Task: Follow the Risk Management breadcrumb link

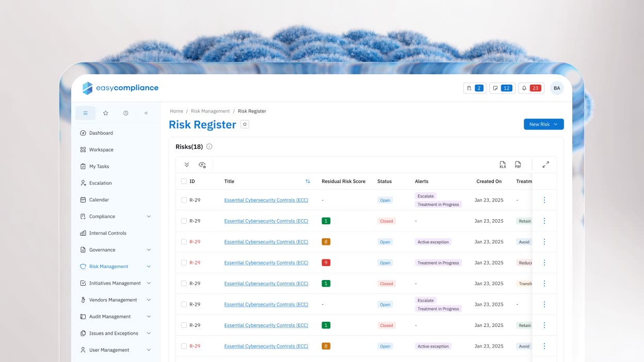Action: click(210, 111)
